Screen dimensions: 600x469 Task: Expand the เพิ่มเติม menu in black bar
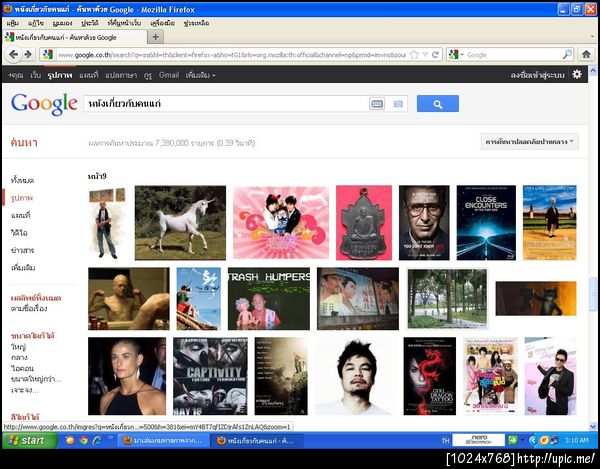pos(200,75)
